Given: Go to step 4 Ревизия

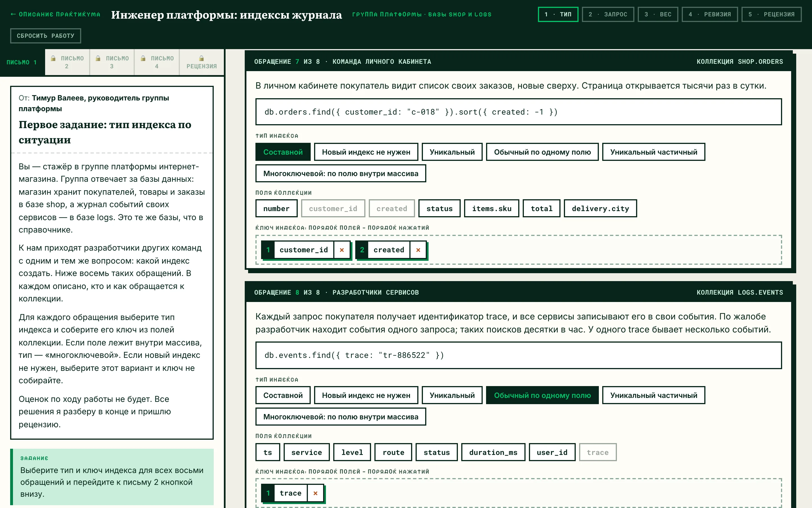Looking at the screenshot, I should [x=710, y=14].
